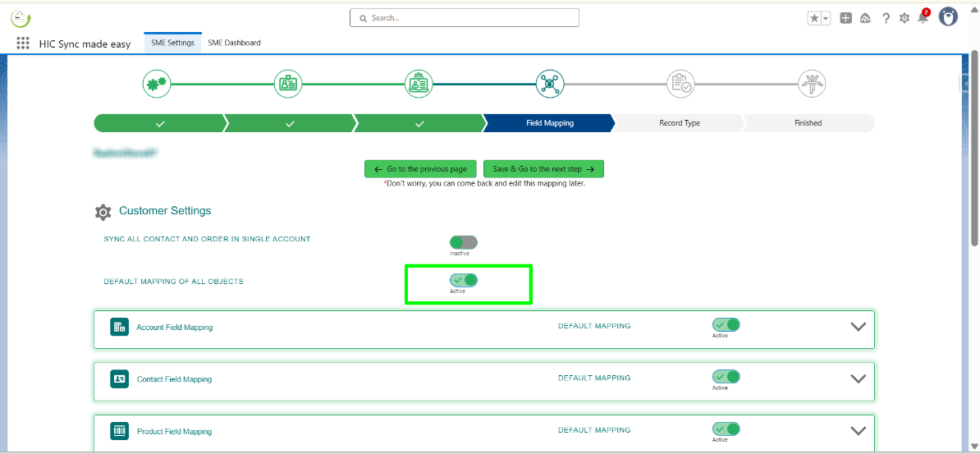
Task: Open the user profile avatar
Action: pyautogui.click(x=948, y=17)
